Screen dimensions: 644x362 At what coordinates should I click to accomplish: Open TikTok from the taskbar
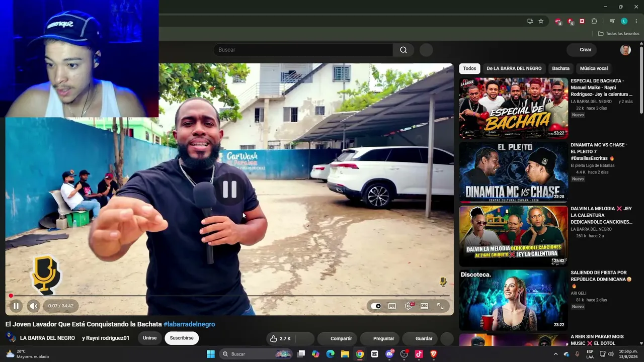point(419,354)
